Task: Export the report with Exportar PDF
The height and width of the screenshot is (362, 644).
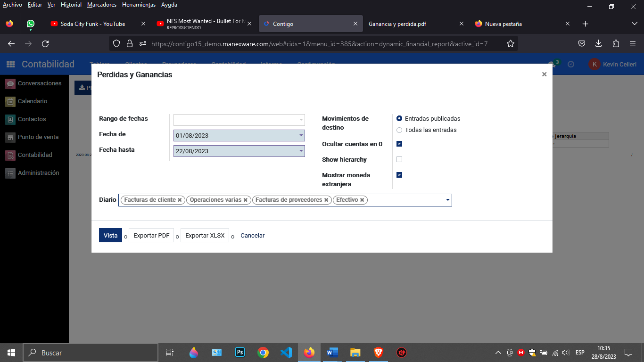Action: (151, 235)
